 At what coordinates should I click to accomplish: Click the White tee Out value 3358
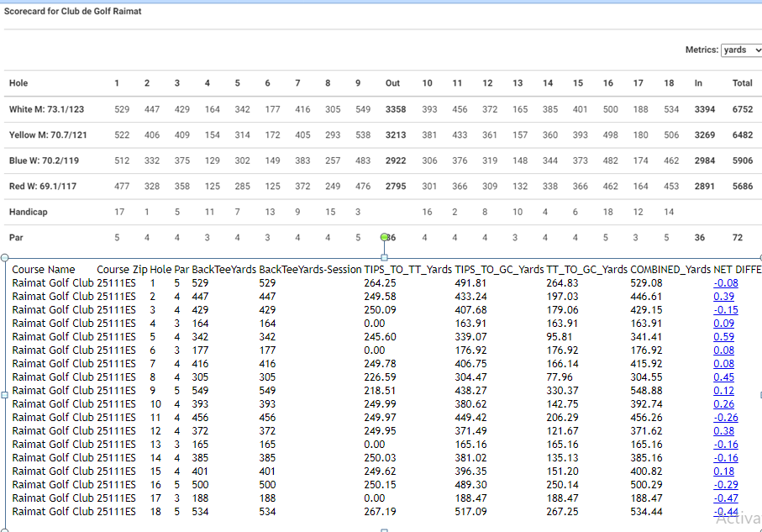click(396, 109)
